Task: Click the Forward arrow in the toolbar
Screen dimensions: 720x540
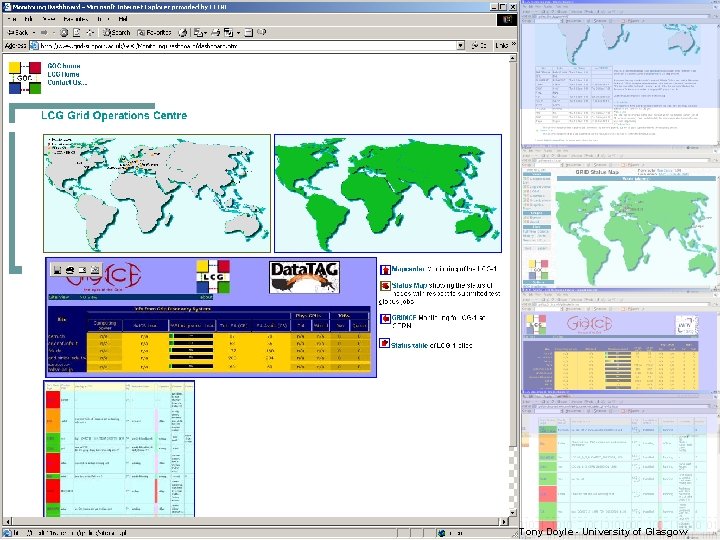Action: (x=44, y=33)
